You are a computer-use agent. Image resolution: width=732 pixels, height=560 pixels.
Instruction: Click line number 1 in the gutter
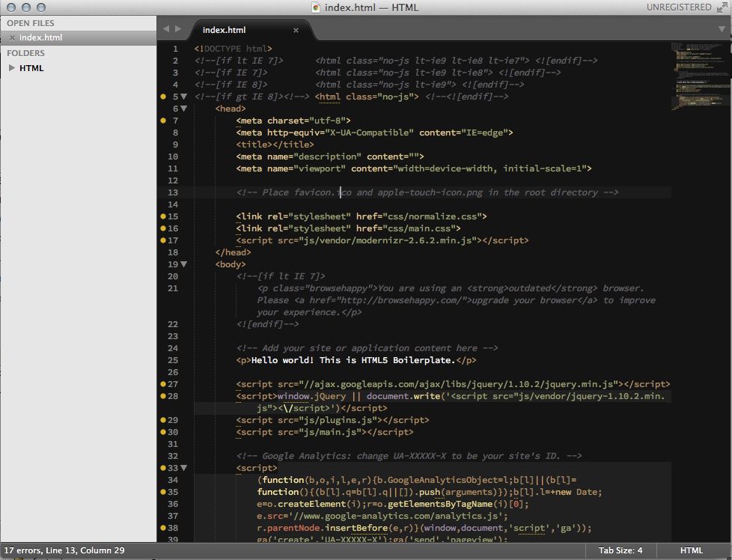pyautogui.click(x=175, y=49)
